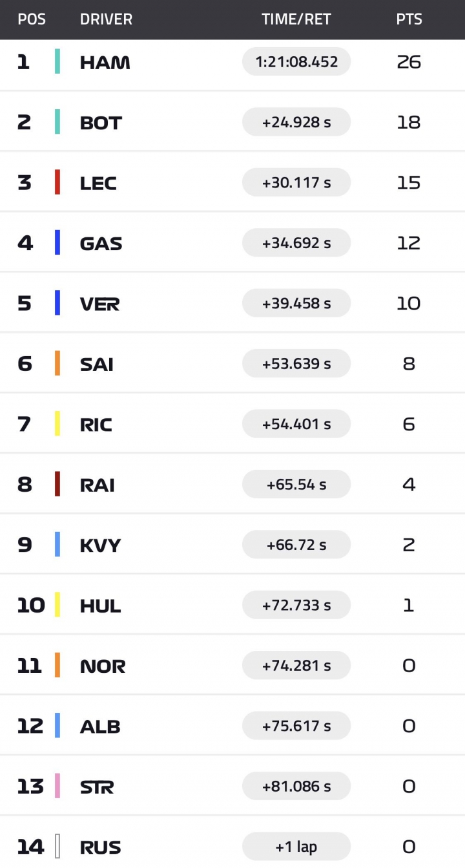Click the 1:21:08.452 winning time pill
The height and width of the screenshot is (868, 465).
pyautogui.click(x=296, y=61)
